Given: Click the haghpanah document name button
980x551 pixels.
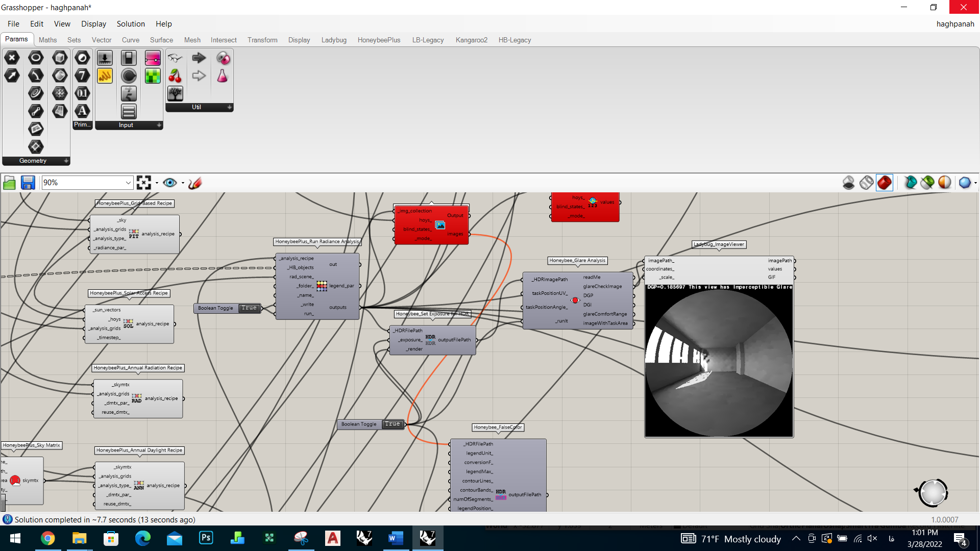Looking at the screenshot, I should [x=955, y=24].
